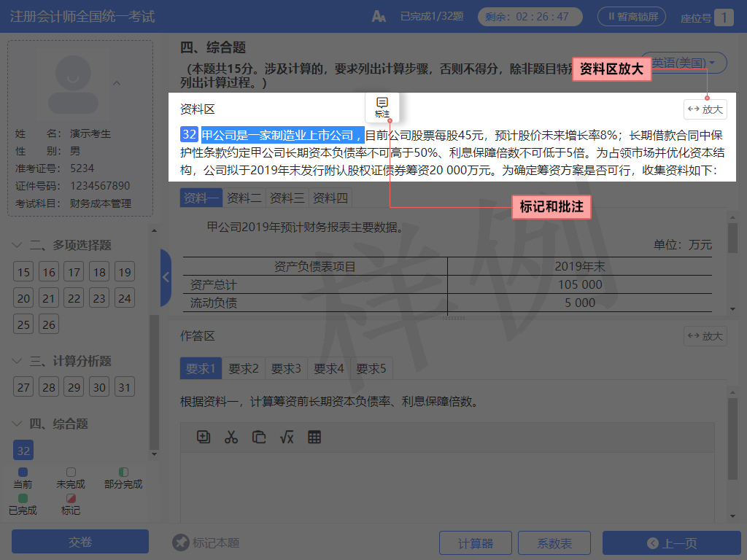
Task: Open the 计算器 calculator button
Action: (x=475, y=543)
